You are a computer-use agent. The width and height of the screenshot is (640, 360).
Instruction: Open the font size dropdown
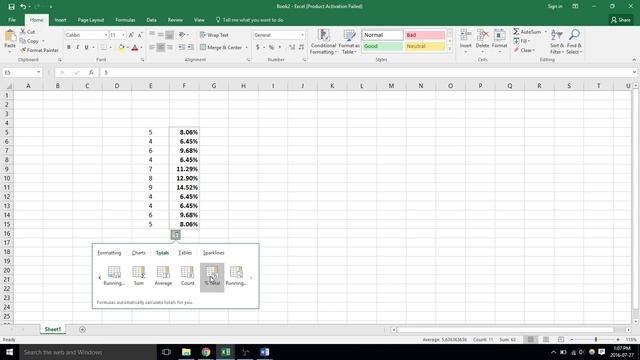[x=123, y=35]
